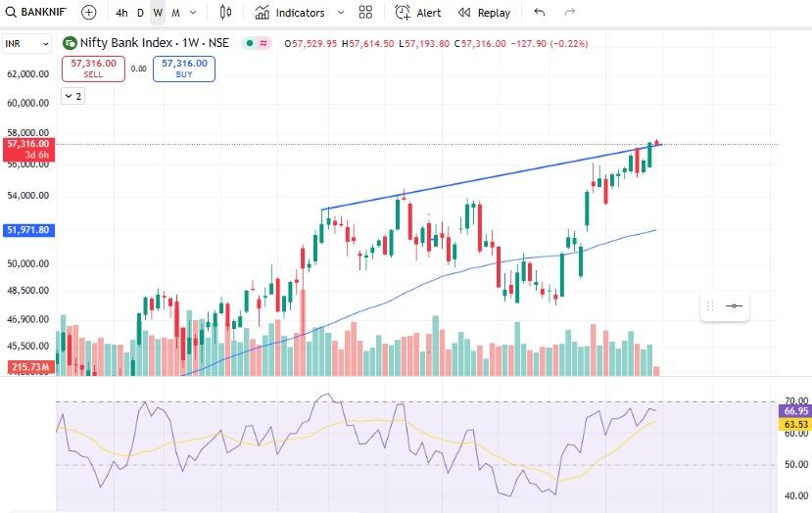The height and width of the screenshot is (513, 812).
Task: Click the blue 51,971.80 moving average label
Action: tap(29, 230)
